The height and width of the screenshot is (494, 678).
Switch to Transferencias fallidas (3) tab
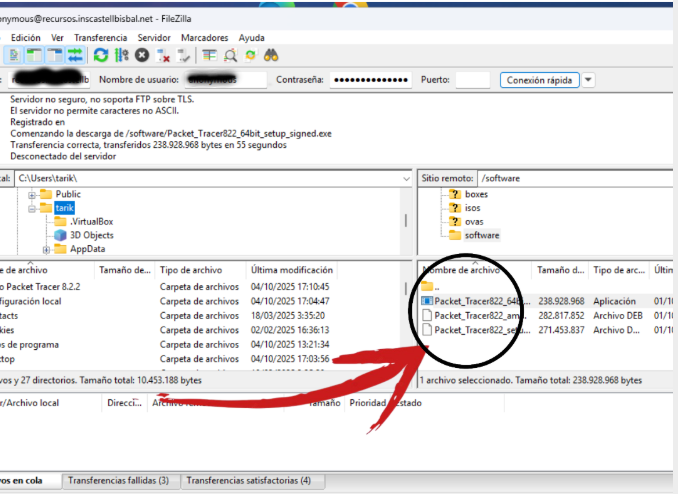119,481
